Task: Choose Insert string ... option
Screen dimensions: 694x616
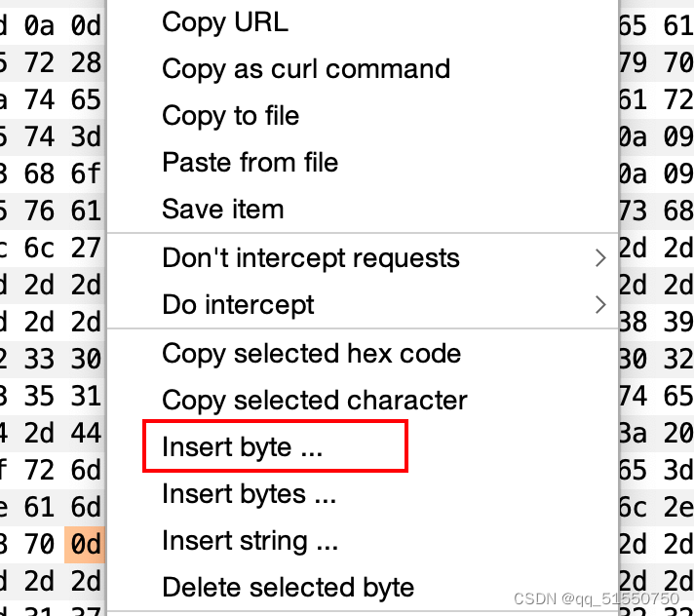Action: click(250, 541)
